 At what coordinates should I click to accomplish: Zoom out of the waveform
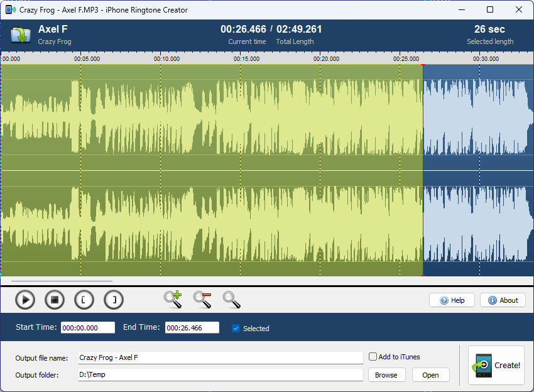(x=202, y=300)
